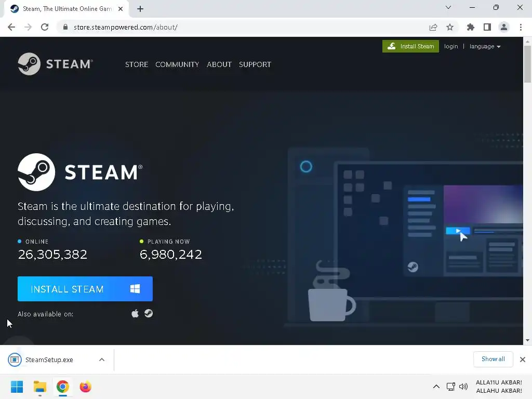
Task: Expand the language dropdown
Action: [x=485, y=46]
